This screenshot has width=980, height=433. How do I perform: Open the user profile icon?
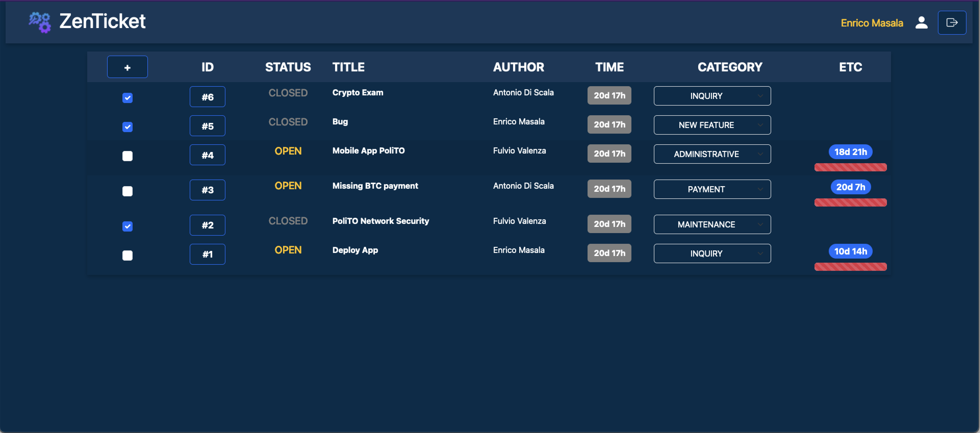tap(921, 22)
